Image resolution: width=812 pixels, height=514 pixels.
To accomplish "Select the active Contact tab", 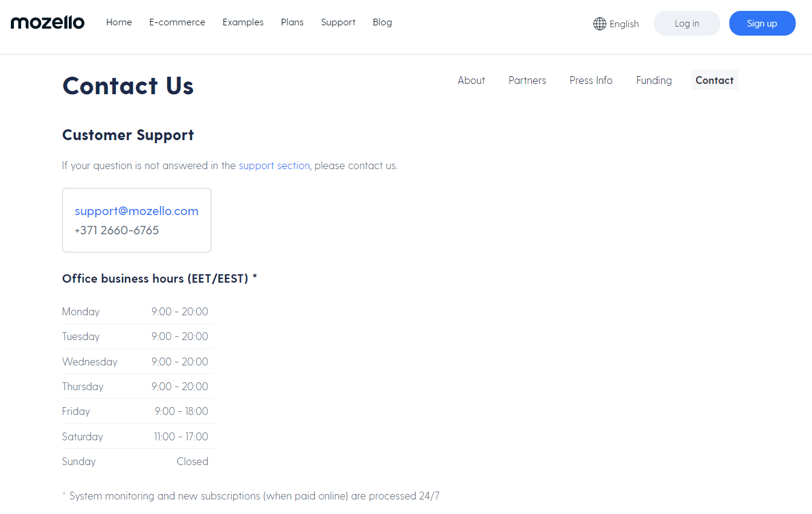I will tap(715, 80).
